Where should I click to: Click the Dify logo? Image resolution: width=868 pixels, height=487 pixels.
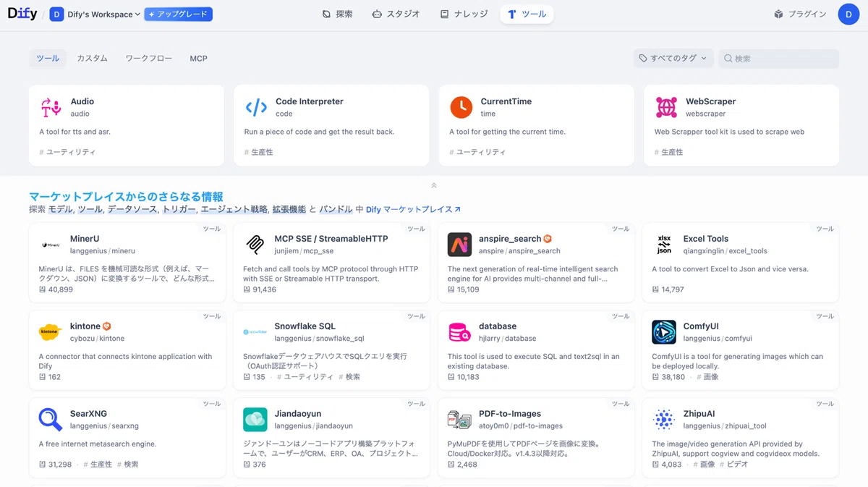click(22, 14)
